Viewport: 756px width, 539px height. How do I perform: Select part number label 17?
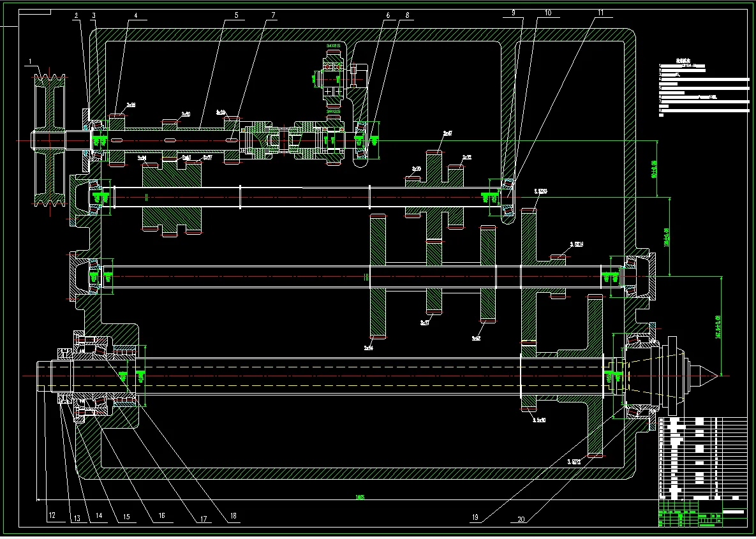point(203,519)
